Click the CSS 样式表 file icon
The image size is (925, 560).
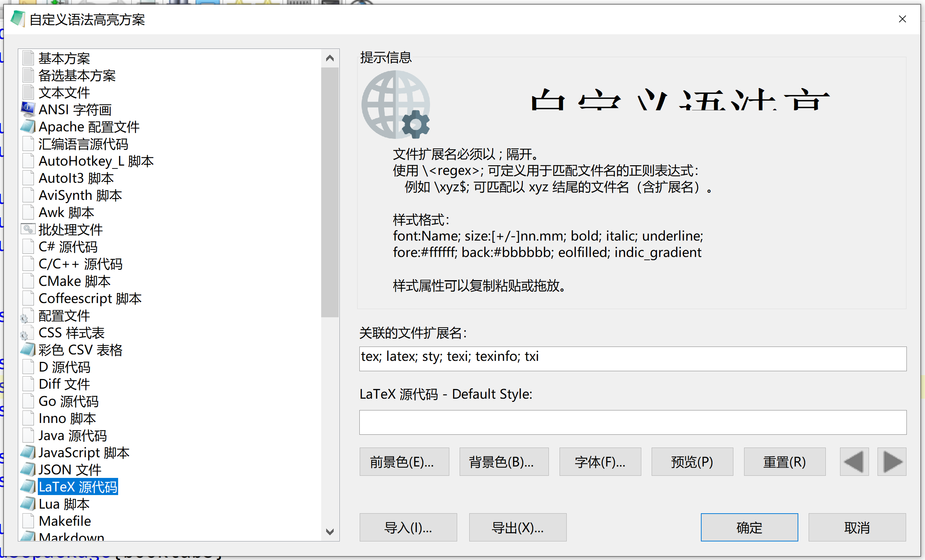coord(27,333)
